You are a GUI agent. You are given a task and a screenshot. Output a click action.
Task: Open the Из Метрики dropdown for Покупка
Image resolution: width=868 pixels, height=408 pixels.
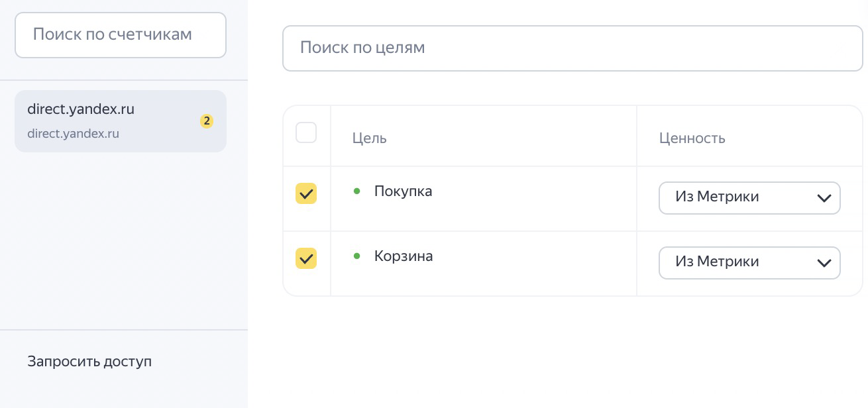749,198
